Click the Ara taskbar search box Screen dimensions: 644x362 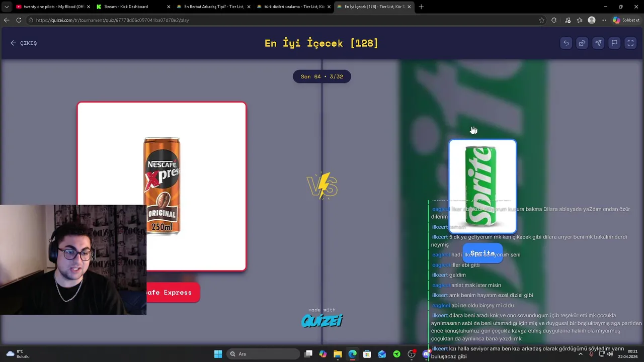pyautogui.click(x=263, y=354)
